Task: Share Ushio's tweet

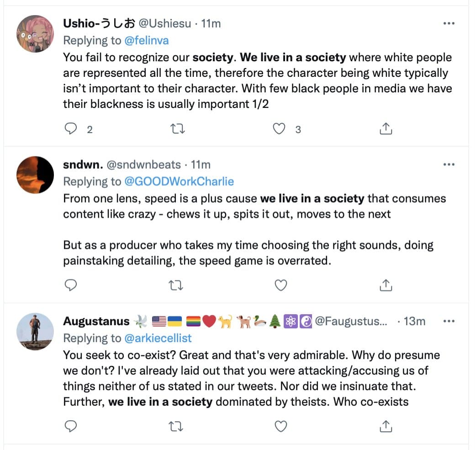Action: tap(386, 129)
